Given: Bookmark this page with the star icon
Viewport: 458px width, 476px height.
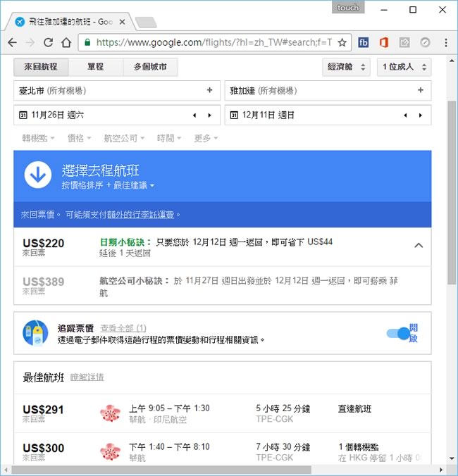Looking at the screenshot, I should pyautogui.click(x=342, y=43).
